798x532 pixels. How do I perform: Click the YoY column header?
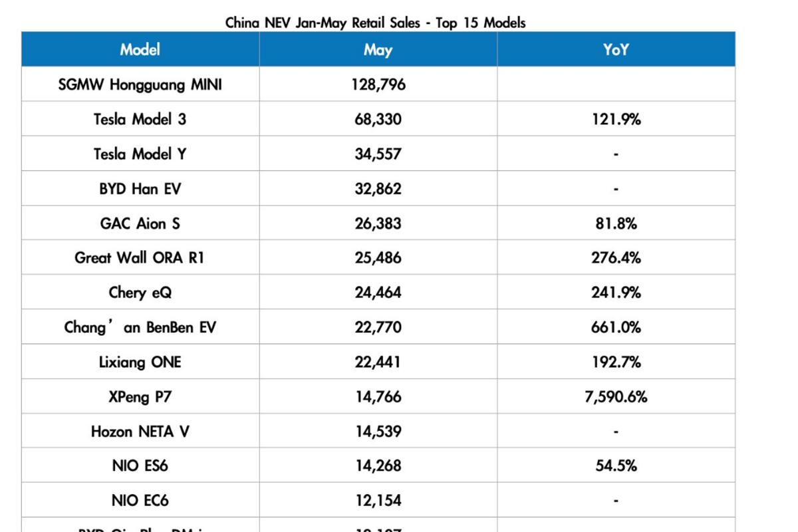[x=616, y=50]
